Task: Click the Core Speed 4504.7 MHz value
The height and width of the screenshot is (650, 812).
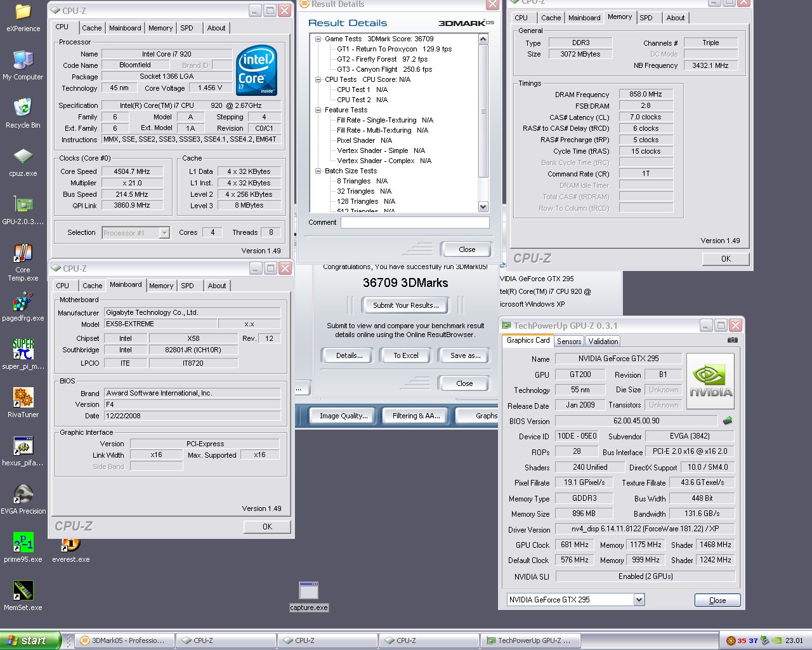Action: coord(132,171)
